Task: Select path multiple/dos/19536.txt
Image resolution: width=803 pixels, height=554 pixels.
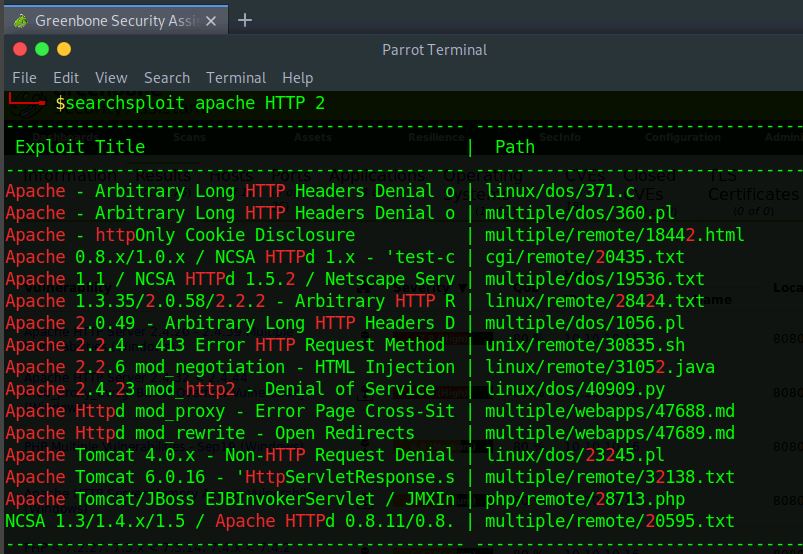Action: [595, 279]
